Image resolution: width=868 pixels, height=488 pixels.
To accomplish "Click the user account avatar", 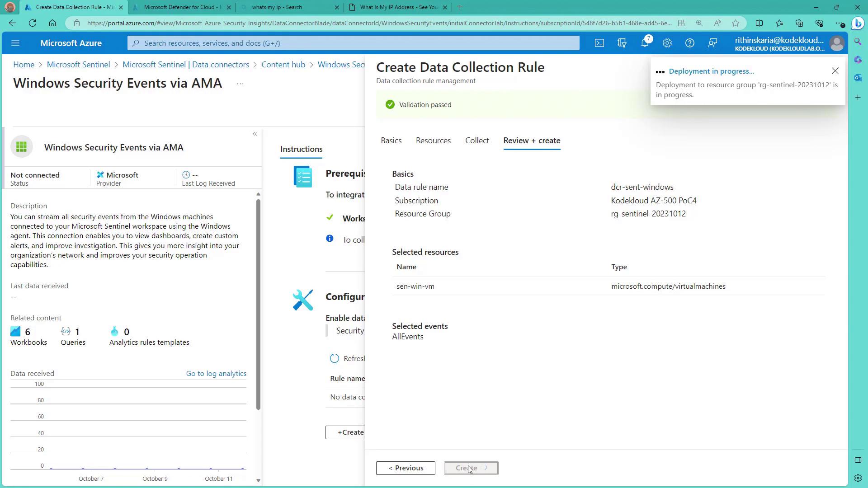I will pyautogui.click(x=837, y=43).
